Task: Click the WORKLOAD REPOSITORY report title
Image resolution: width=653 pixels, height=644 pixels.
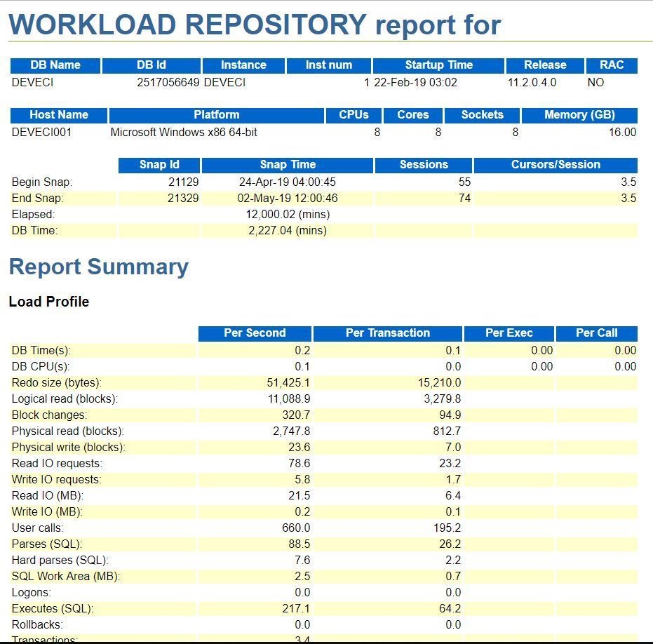Action: click(x=255, y=25)
